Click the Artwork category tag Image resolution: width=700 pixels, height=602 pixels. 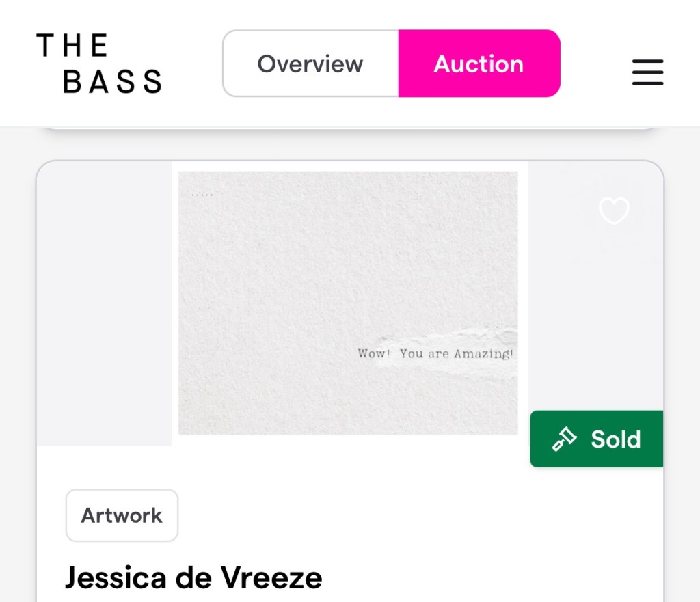coord(122,515)
